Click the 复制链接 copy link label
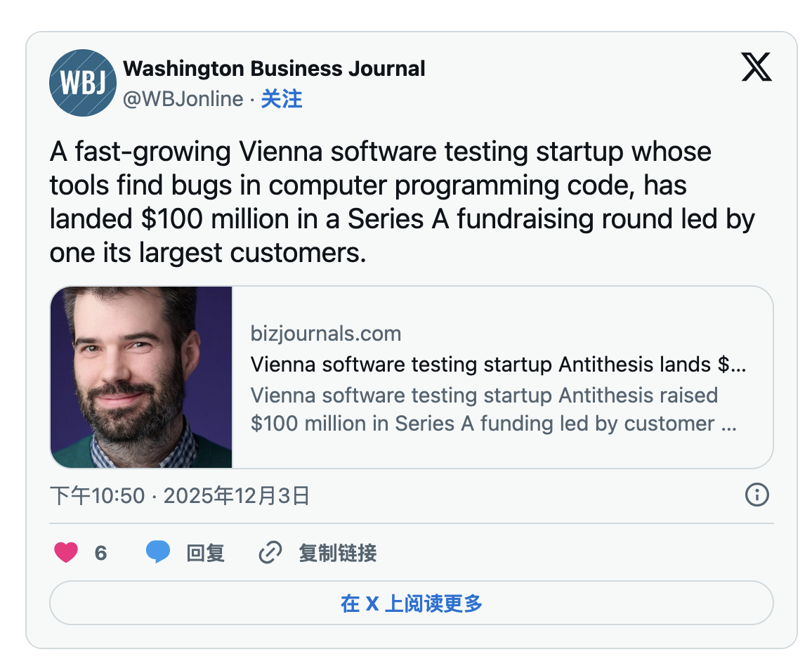 (x=338, y=553)
